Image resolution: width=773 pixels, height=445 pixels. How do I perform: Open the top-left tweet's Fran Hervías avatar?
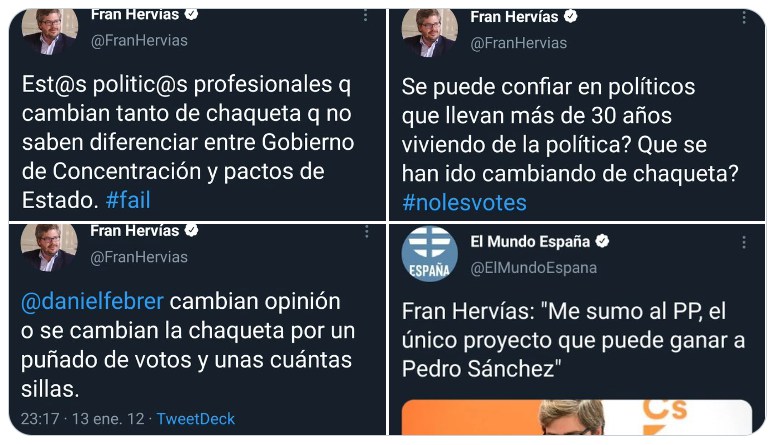50,31
